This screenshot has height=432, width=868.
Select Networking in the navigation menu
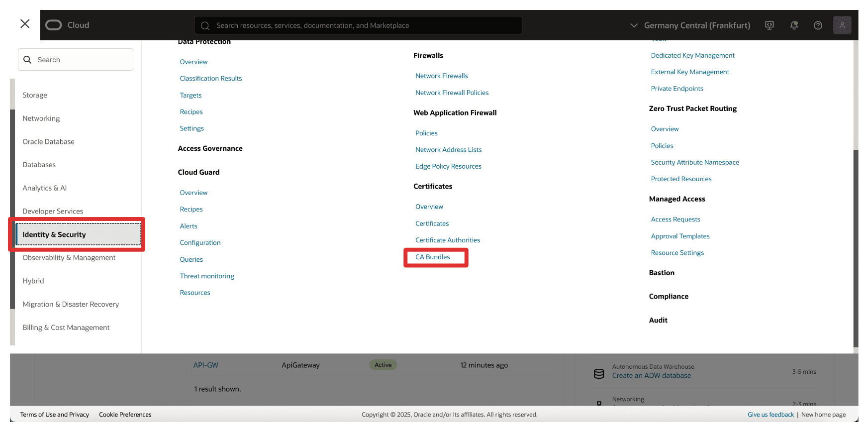pyautogui.click(x=41, y=118)
